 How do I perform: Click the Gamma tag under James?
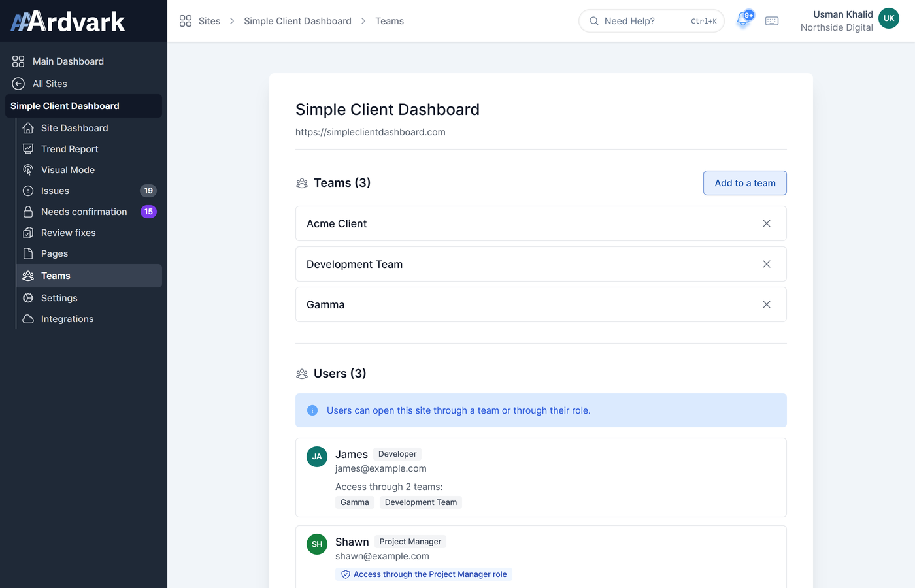355,502
